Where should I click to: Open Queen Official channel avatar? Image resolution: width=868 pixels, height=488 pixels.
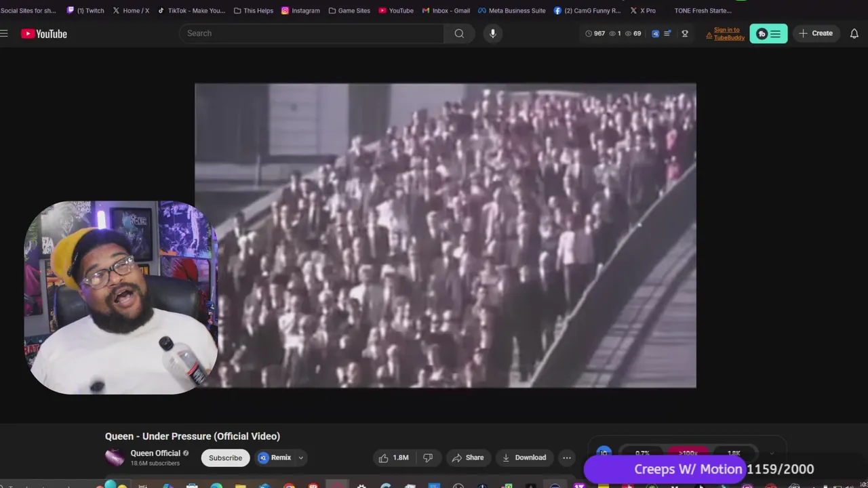115,457
